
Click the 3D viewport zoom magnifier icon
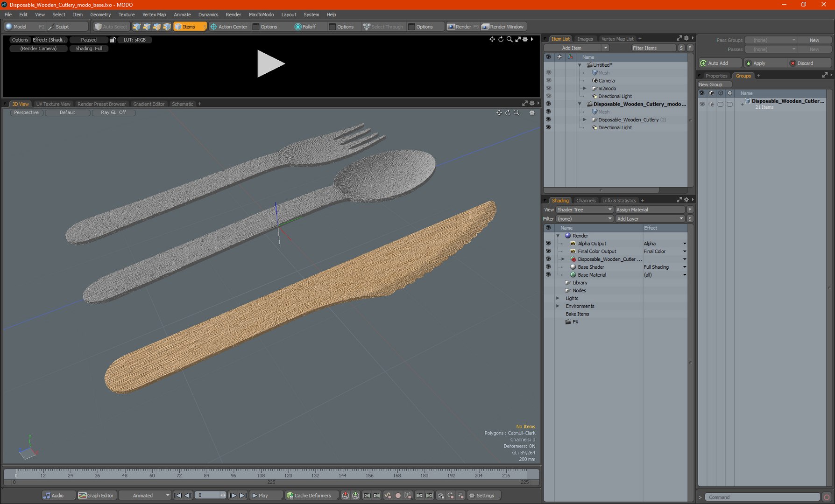517,113
